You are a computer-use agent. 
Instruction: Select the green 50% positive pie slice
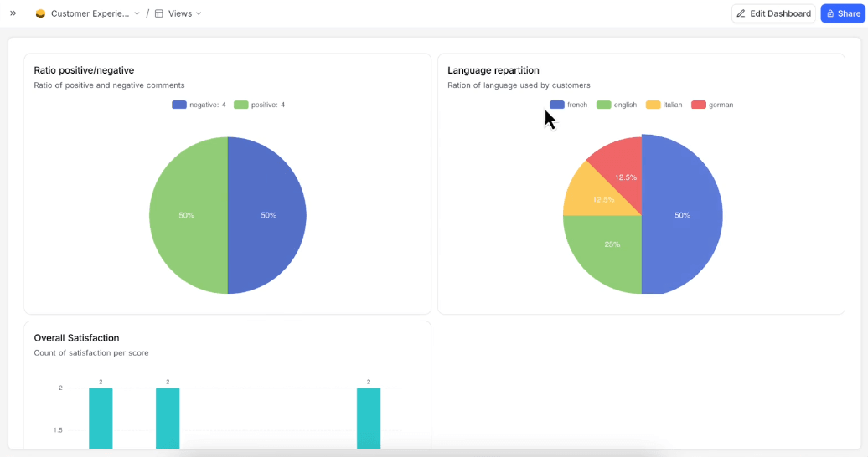tap(186, 215)
